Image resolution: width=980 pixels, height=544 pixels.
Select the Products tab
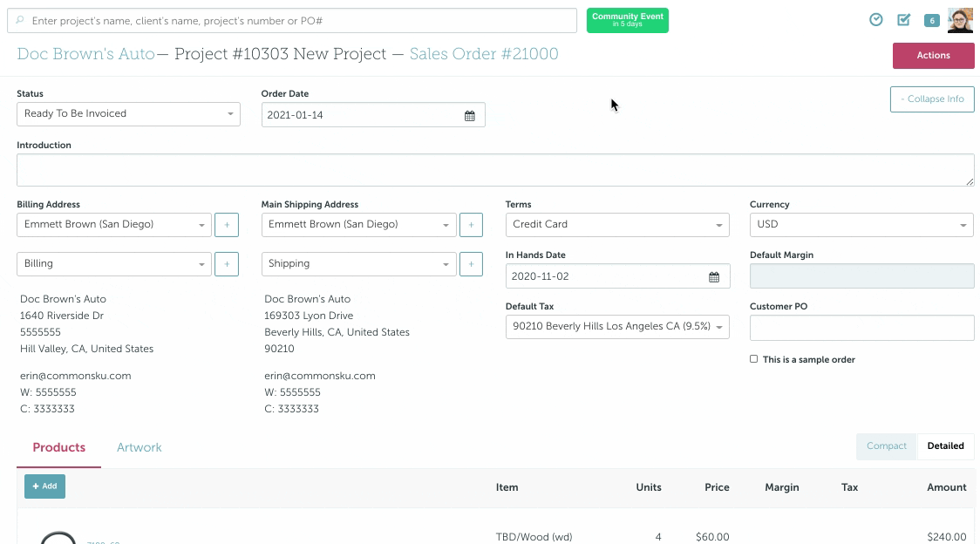pos(59,448)
